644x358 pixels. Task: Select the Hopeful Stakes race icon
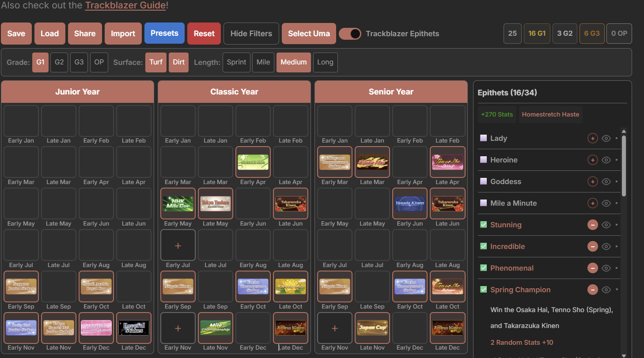click(134, 328)
